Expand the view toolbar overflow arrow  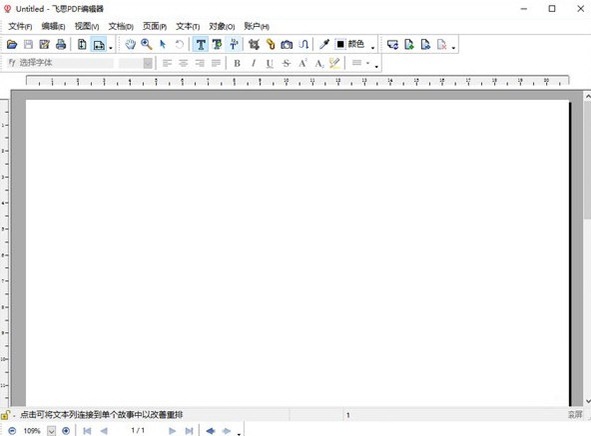point(110,48)
